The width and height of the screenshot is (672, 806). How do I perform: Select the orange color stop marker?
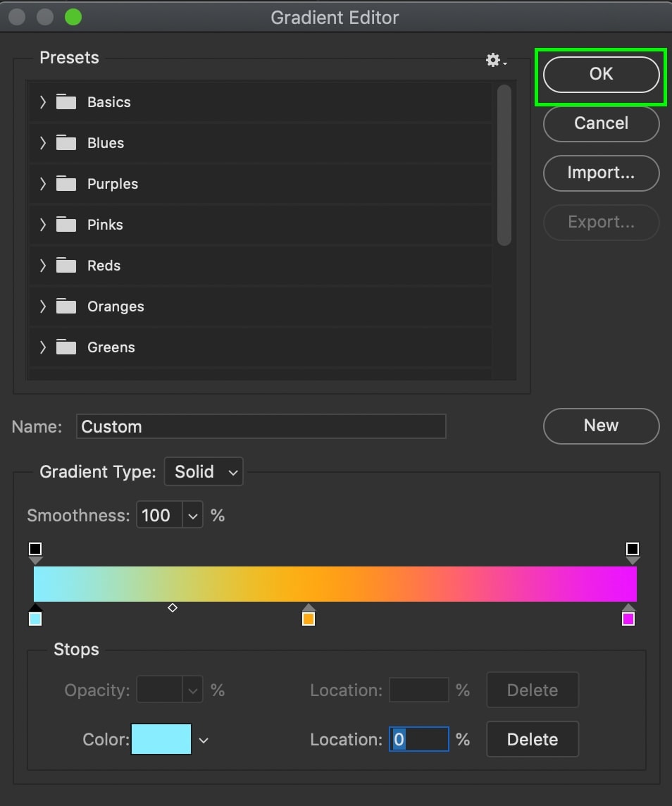[x=309, y=616]
